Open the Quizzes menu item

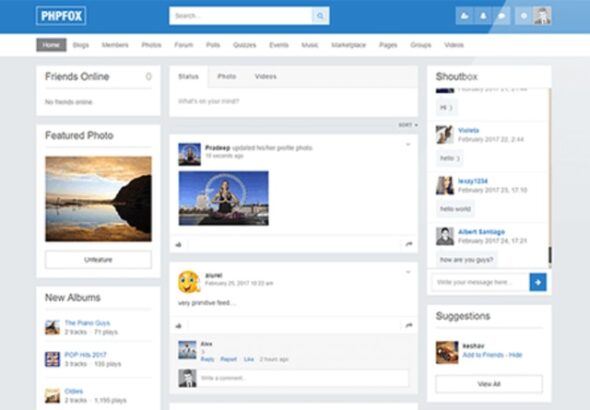tap(245, 45)
